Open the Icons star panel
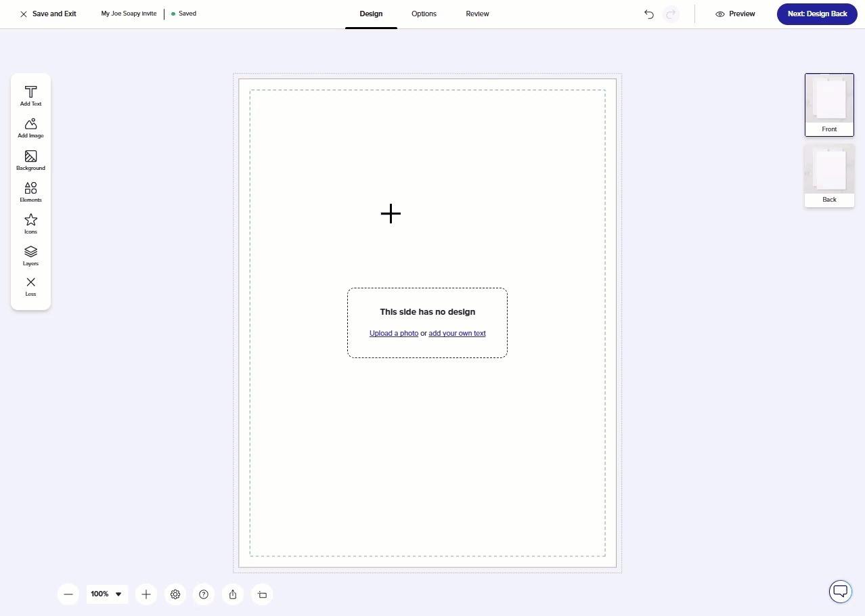The width and height of the screenshot is (865, 616). coord(30,223)
